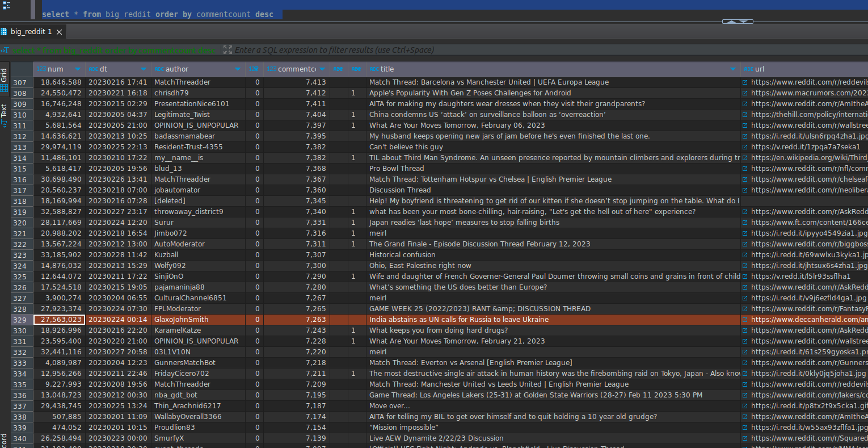
Task: Switch to Text view side tab
Action: [x=4, y=115]
